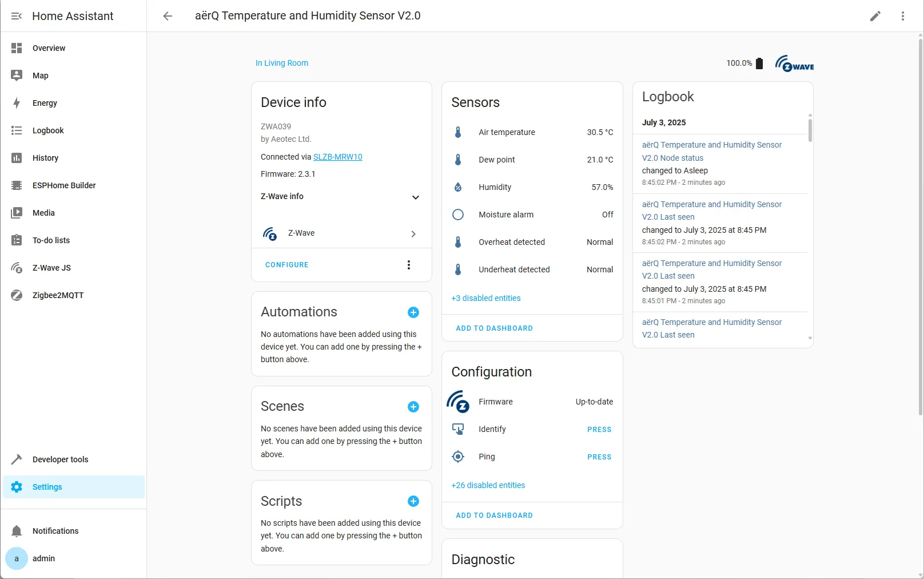The image size is (924, 579).
Task: Select Settings in the sidebar menu
Action: point(47,487)
